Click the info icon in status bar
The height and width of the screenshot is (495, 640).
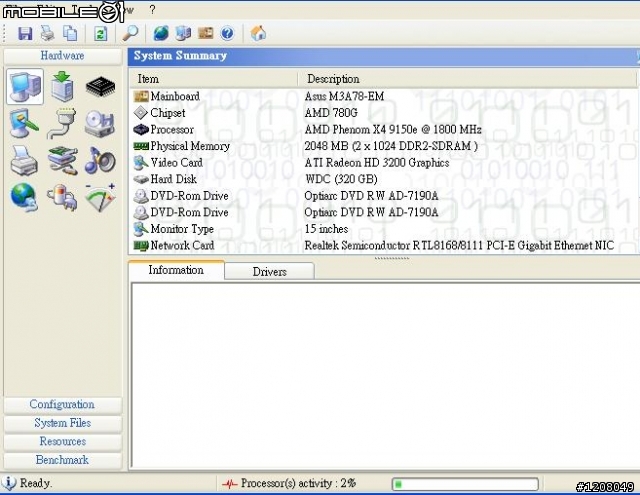click(x=8, y=483)
